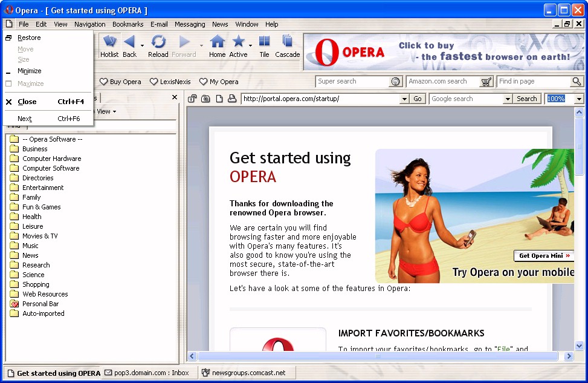Open the Web Resources folder
This screenshot has height=383, width=588.
point(39,295)
